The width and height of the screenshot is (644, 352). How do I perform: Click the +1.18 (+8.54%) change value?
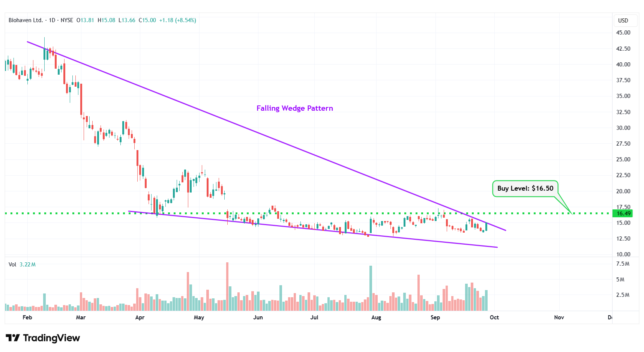point(177,20)
